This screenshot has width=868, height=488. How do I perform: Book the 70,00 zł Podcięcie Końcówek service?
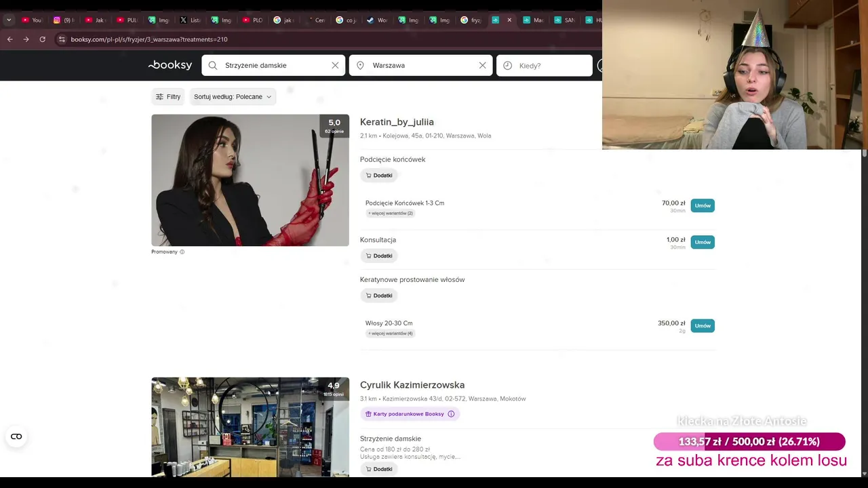point(703,205)
